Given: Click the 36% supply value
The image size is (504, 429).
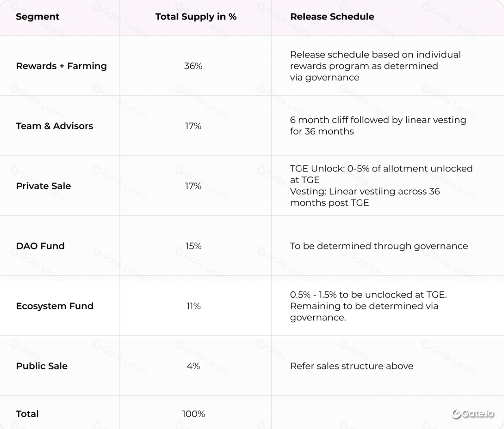Looking at the screenshot, I should pos(193,66).
